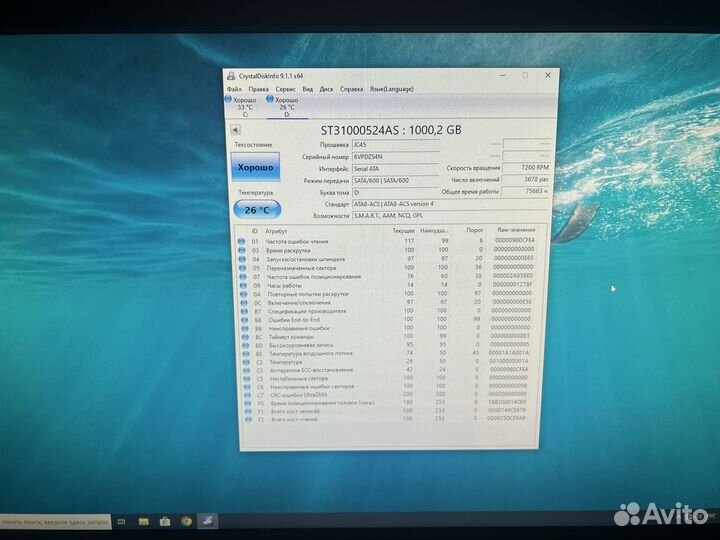Select the F0 Время позиционирования головок row
Viewport: 720px width, 540px height.
[386, 403]
